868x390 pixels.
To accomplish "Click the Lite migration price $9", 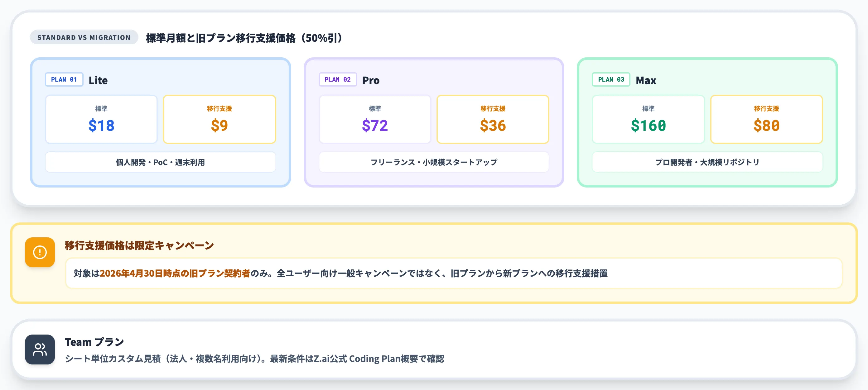I will (x=219, y=126).
